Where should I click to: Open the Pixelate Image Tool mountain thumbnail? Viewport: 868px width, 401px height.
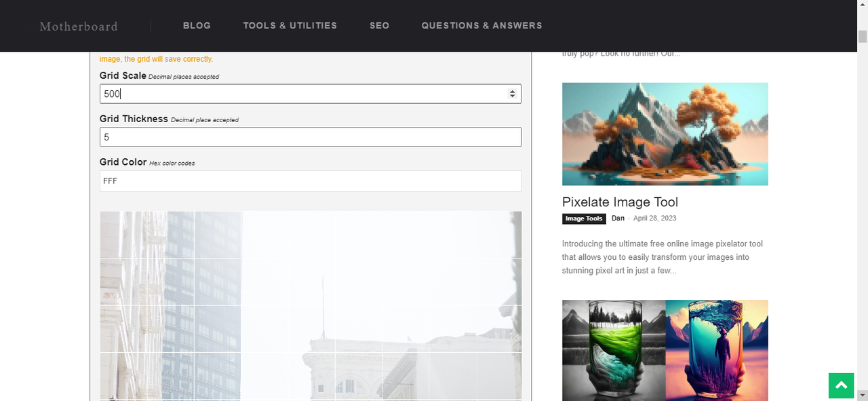(665, 134)
